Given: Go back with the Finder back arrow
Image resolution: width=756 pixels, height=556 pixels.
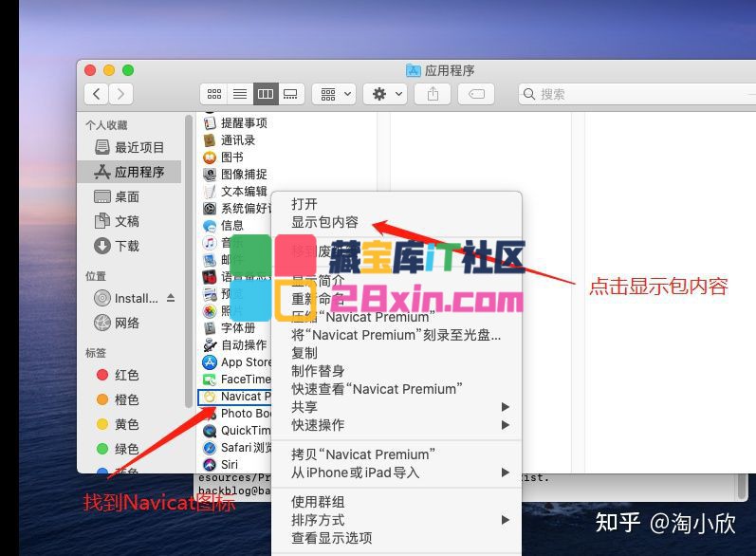Looking at the screenshot, I should point(97,94).
